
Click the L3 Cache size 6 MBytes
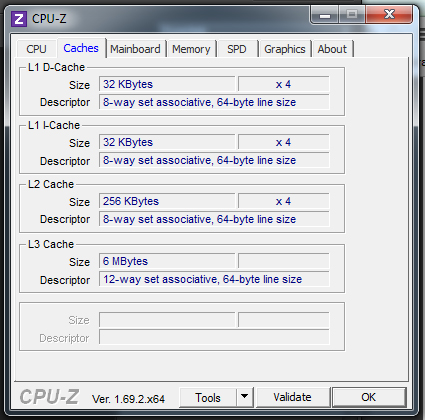click(x=167, y=261)
